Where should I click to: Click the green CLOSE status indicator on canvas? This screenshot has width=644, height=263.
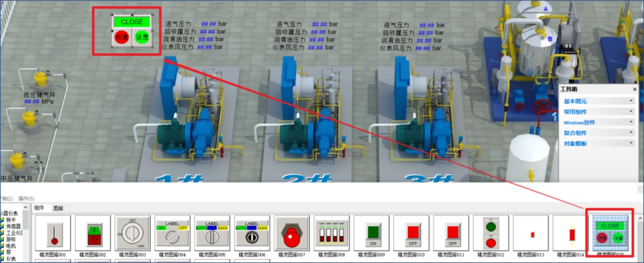[x=132, y=22]
